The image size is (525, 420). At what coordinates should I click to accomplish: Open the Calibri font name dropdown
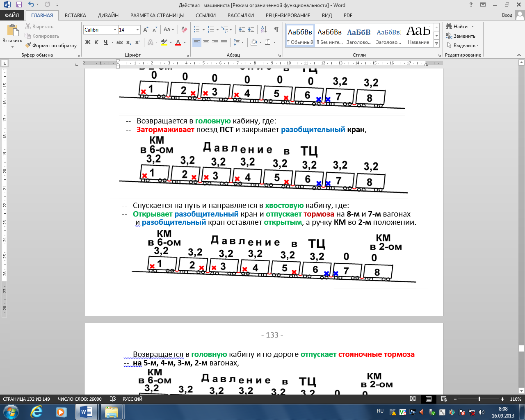[114, 30]
